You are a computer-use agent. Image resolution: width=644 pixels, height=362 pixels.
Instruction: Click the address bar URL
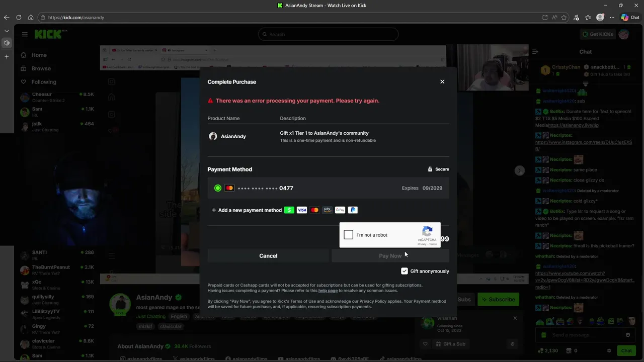pos(76,18)
